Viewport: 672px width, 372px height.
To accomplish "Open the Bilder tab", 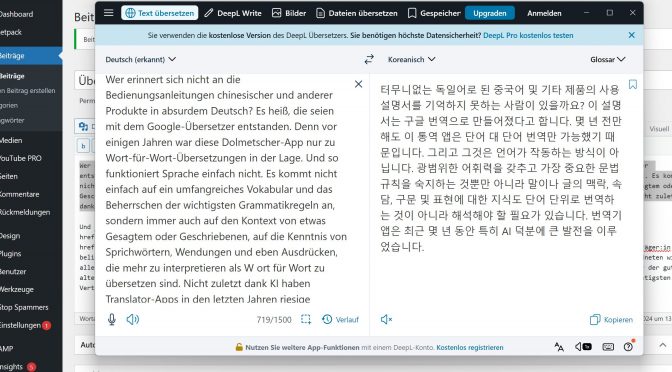I will [x=289, y=13].
